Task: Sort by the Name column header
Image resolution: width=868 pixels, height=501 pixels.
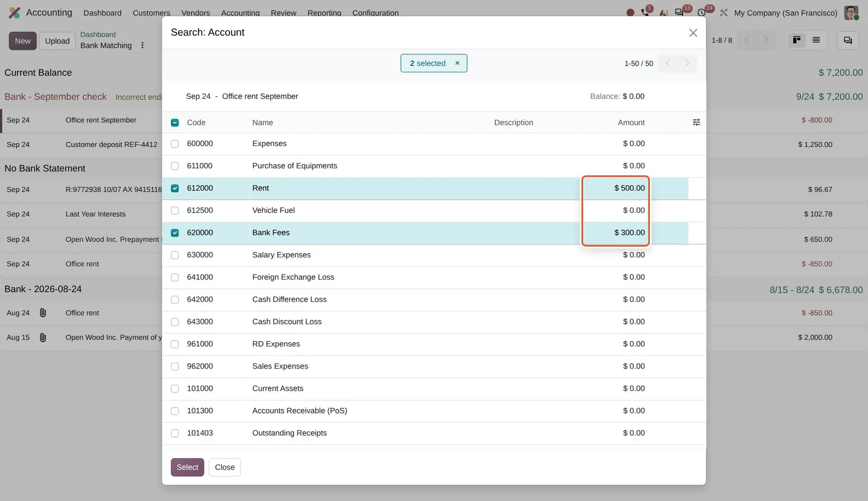Action: pos(263,123)
